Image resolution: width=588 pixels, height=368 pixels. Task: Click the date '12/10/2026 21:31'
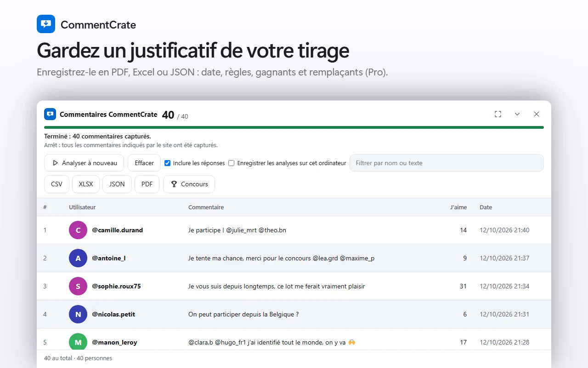point(504,314)
